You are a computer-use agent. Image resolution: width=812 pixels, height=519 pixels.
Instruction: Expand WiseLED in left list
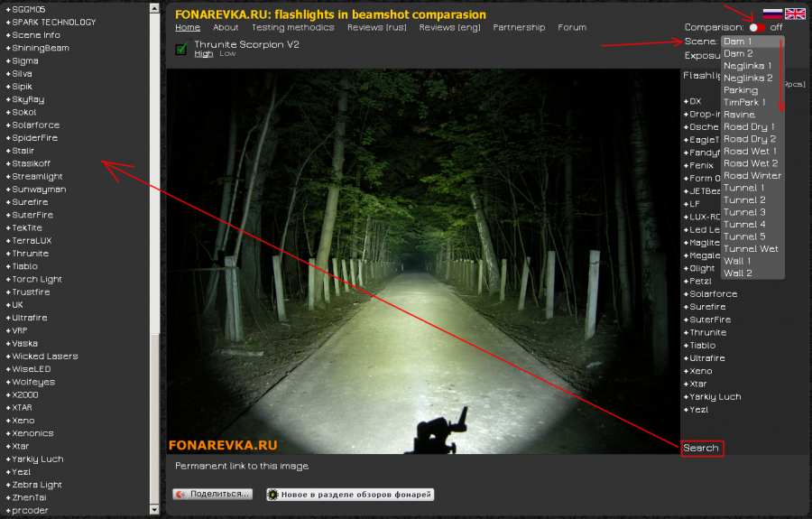[29, 369]
